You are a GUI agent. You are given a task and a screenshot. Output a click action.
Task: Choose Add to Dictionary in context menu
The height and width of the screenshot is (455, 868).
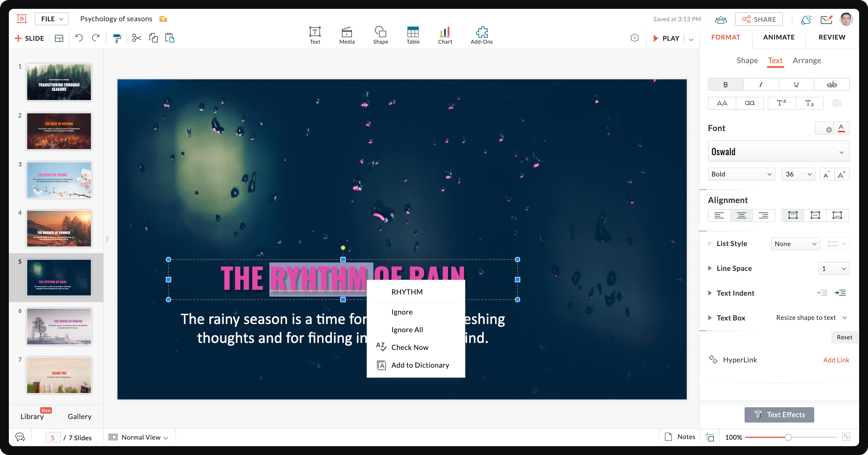click(420, 365)
